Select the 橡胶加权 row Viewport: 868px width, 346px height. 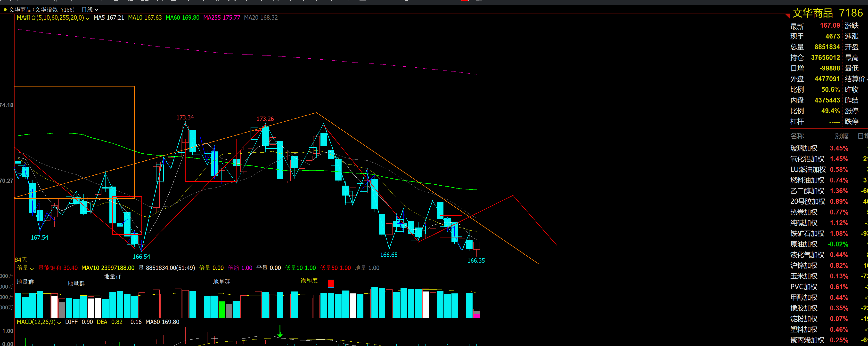(829, 308)
